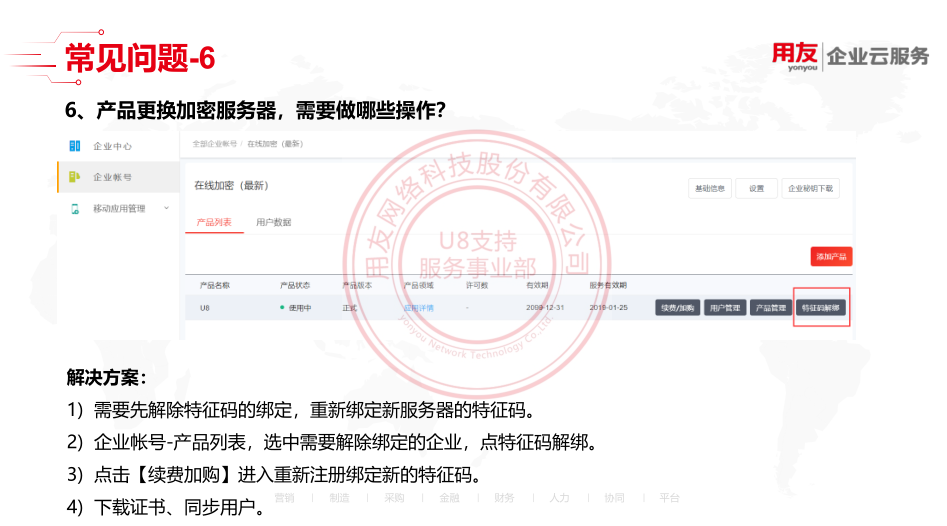The width and height of the screenshot is (947, 526).
Task: Select 企业帐号 menu label
Action: point(112,177)
